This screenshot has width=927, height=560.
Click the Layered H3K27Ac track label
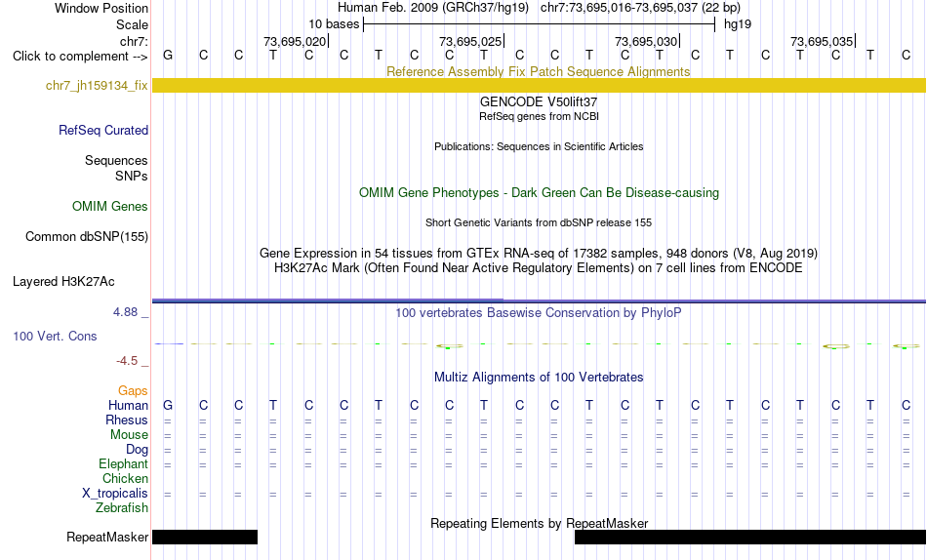click(x=63, y=282)
